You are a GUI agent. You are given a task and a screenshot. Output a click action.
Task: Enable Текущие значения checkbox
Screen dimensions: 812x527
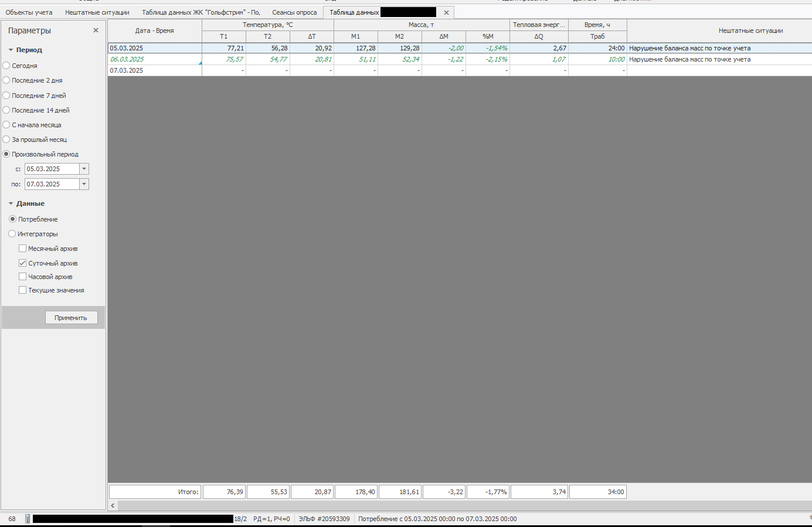(x=22, y=290)
